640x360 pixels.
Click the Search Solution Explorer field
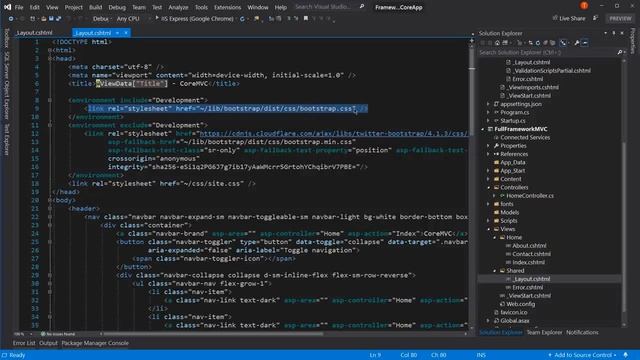click(x=551, y=52)
